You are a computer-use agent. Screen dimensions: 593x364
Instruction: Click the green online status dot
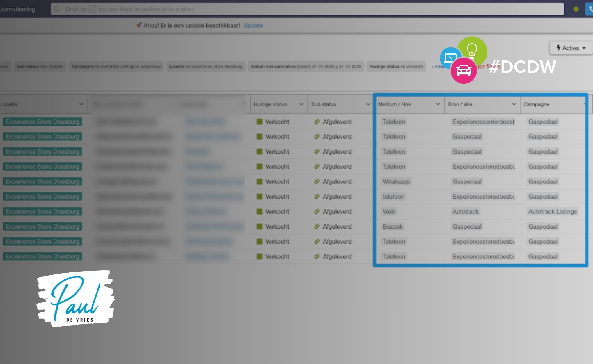pos(576,9)
